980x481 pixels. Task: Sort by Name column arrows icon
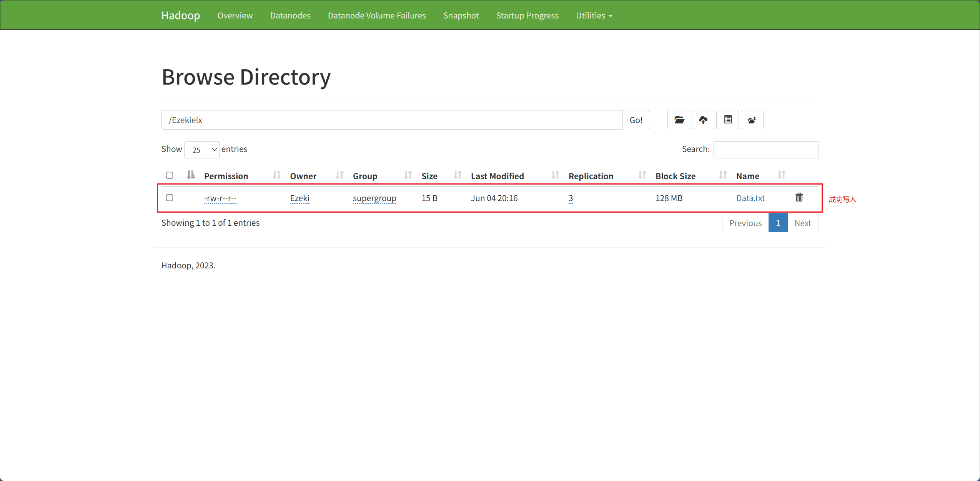click(782, 175)
